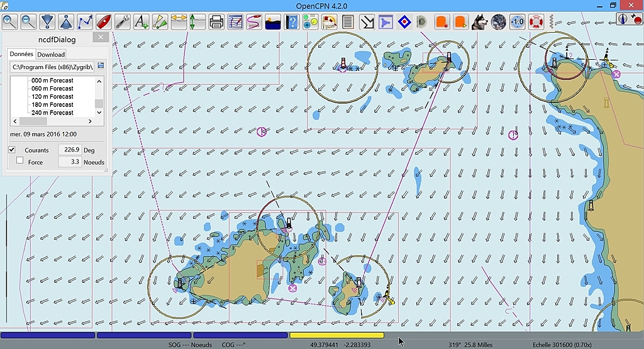Toggle track recording (purple S icon)
Screen dimensions: 644x349
254,21
